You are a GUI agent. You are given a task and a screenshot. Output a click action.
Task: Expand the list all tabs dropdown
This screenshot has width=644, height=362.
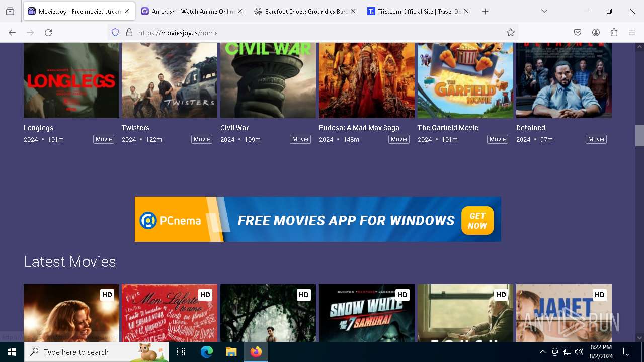544,11
